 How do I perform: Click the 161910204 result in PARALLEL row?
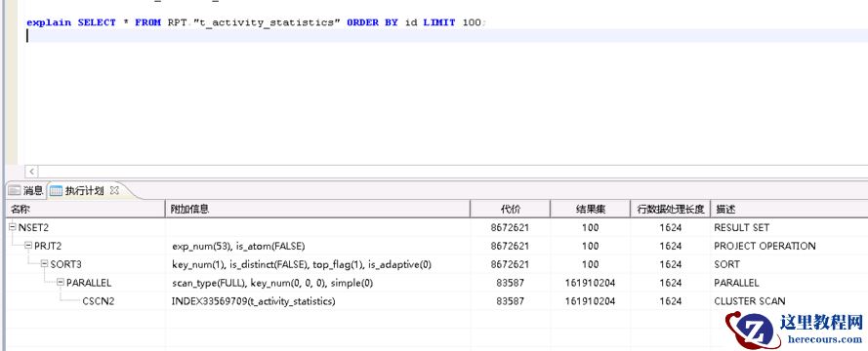590,283
